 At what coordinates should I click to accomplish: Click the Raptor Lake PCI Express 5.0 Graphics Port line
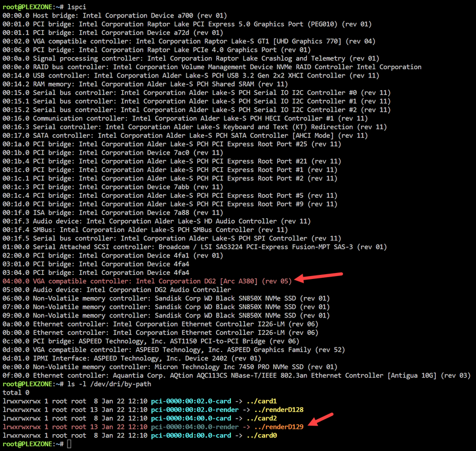[x=187, y=24]
